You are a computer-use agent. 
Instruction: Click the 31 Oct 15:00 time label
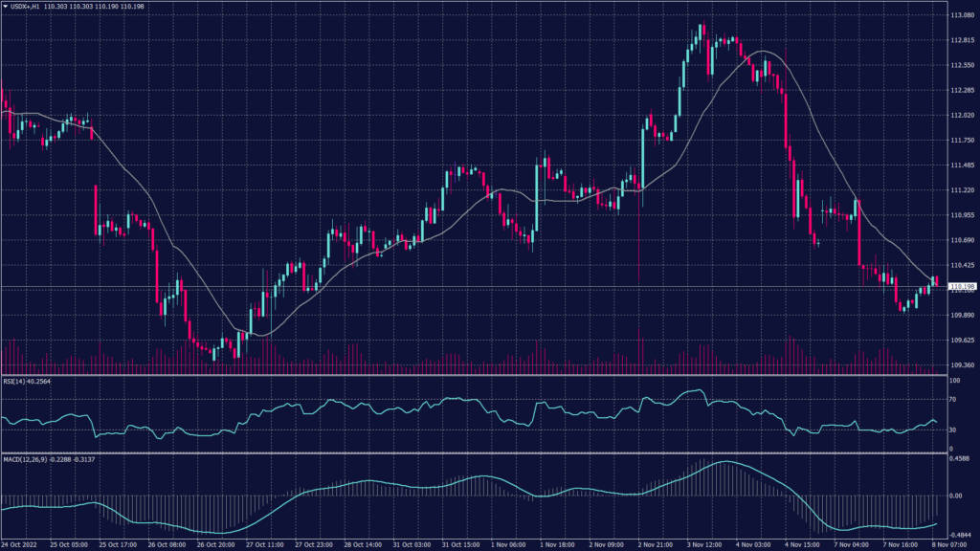click(x=457, y=544)
